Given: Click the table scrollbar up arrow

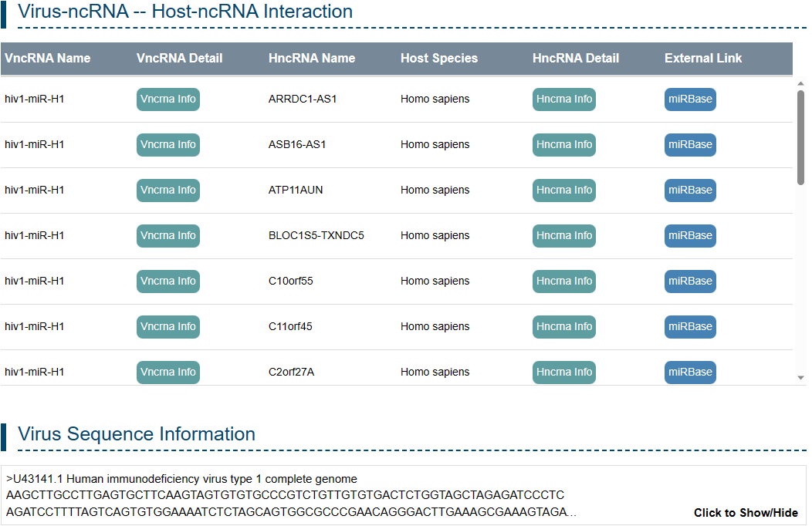Looking at the screenshot, I should [x=800, y=83].
